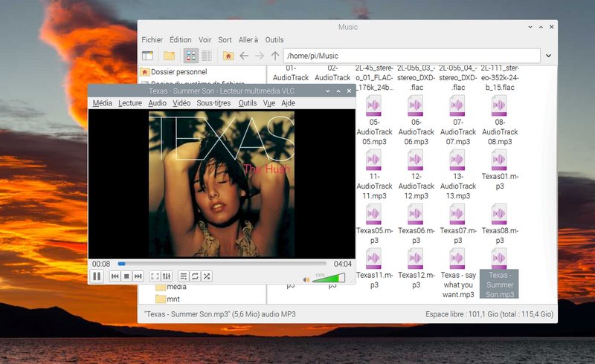Open VLC Outils menu
The width and height of the screenshot is (595, 364).
tap(248, 103)
